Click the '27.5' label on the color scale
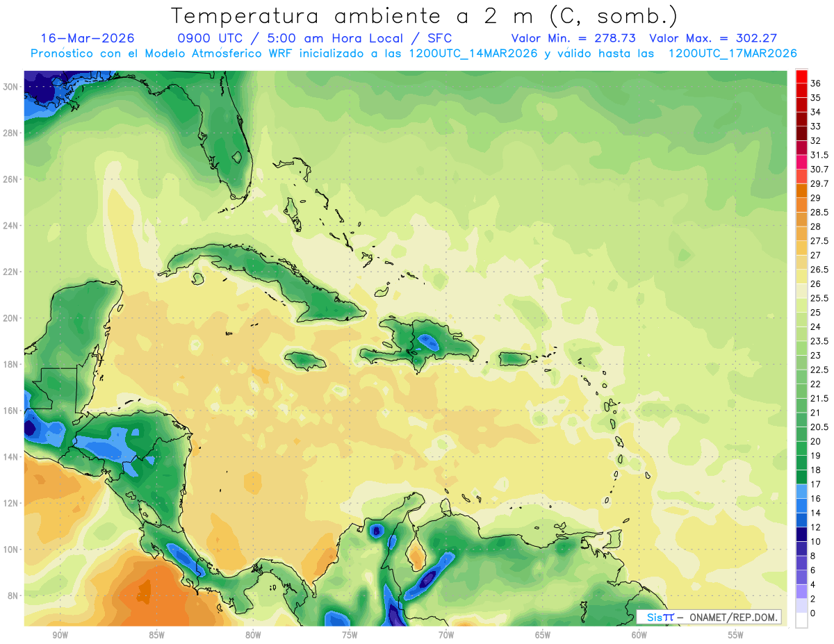 click(819, 241)
